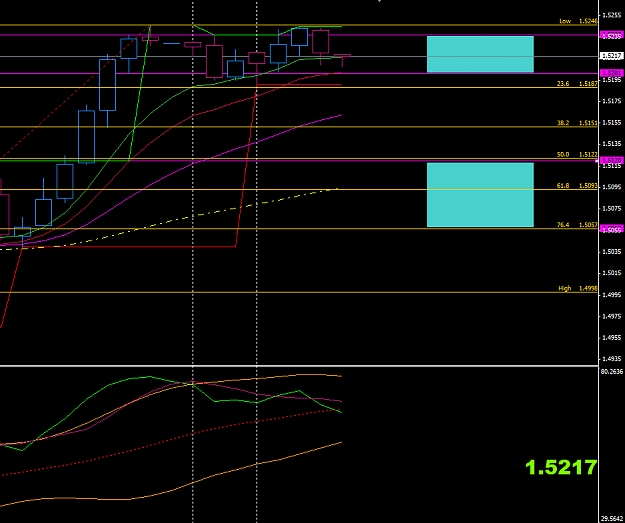Click the 1.5135 price axis label
This screenshot has height=523, width=625.
coord(612,144)
